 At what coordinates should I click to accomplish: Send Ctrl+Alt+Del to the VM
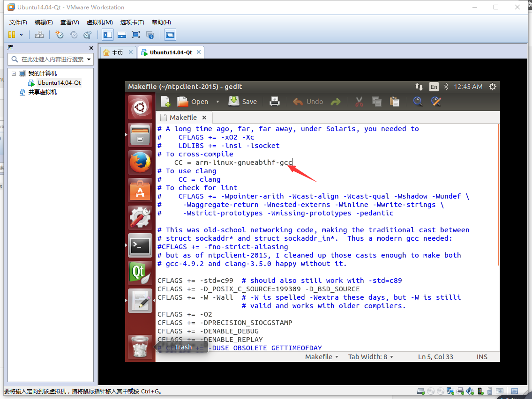(39, 35)
